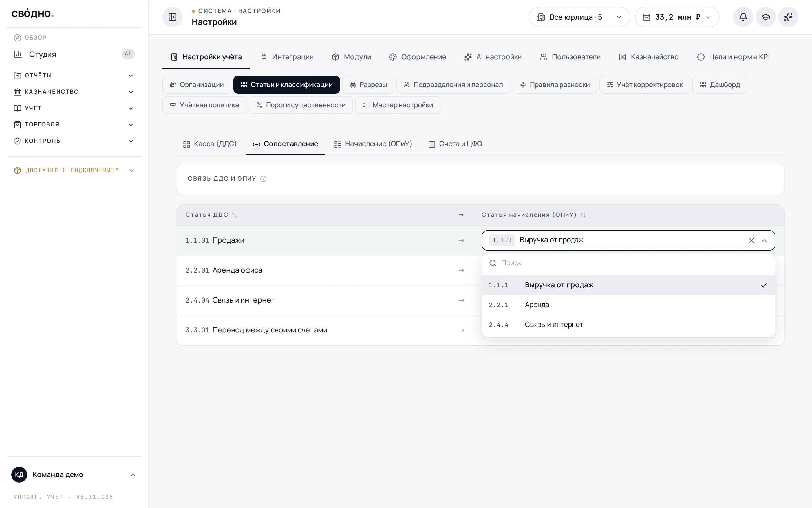Switch to the Интеграции tab
This screenshot has width=812, height=508.
pyautogui.click(x=287, y=57)
